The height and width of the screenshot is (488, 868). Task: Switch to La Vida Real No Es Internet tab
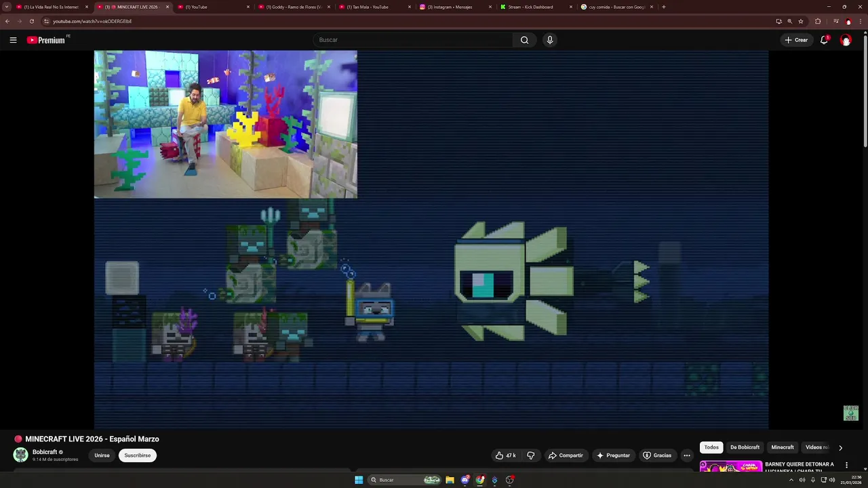(51, 7)
